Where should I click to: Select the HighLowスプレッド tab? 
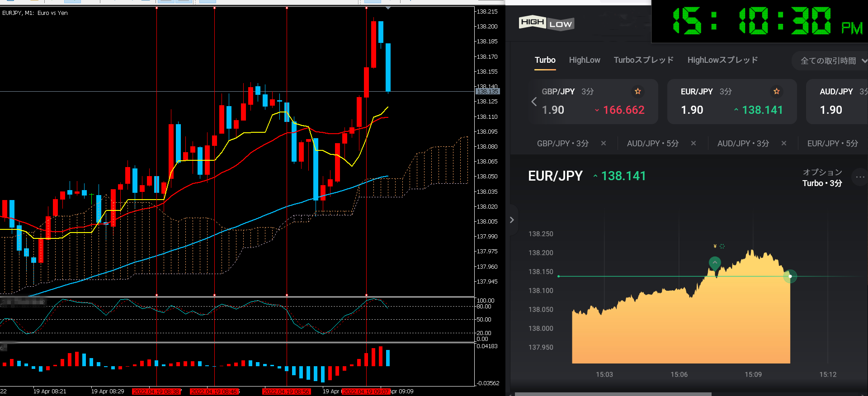tap(722, 60)
